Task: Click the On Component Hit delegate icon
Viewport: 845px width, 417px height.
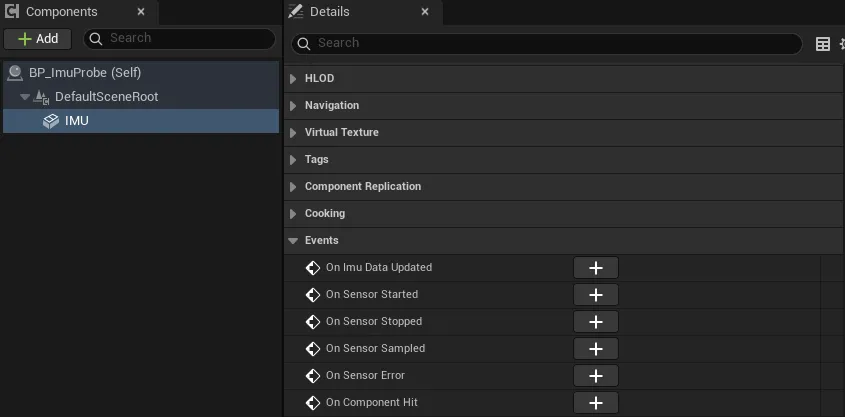Action: pos(313,402)
